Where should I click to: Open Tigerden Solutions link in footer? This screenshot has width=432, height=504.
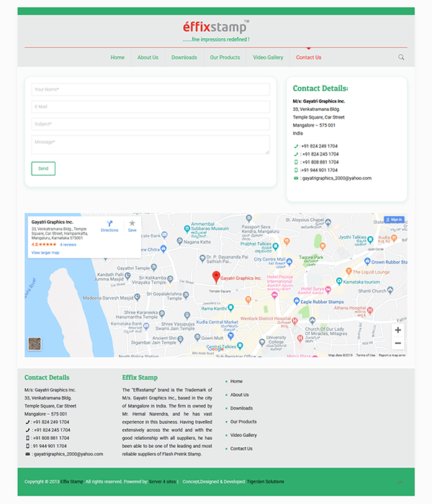tap(266, 482)
